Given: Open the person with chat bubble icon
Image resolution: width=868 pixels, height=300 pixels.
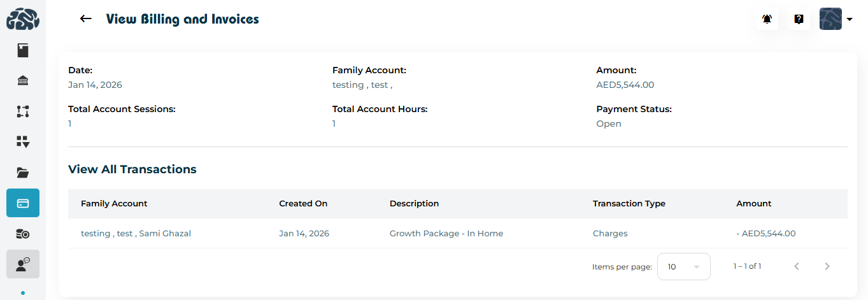Looking at the screenshot, I should pyautogui.click(x=23, y=264).
